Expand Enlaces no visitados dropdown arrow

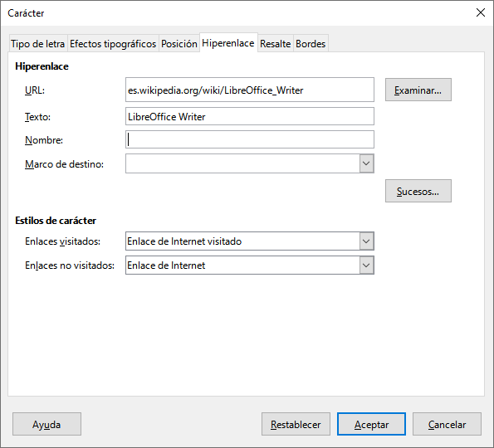pos(366,265)
